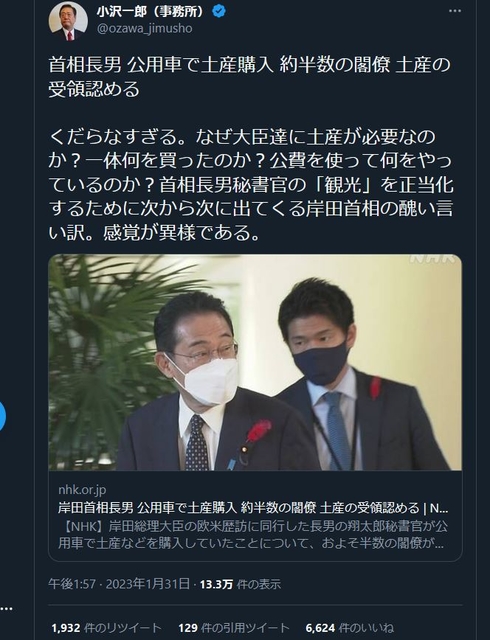Click the headline text starting 首相長男 公用車で
This screenshot has width=490, height=640.
(x=249, y=77)
